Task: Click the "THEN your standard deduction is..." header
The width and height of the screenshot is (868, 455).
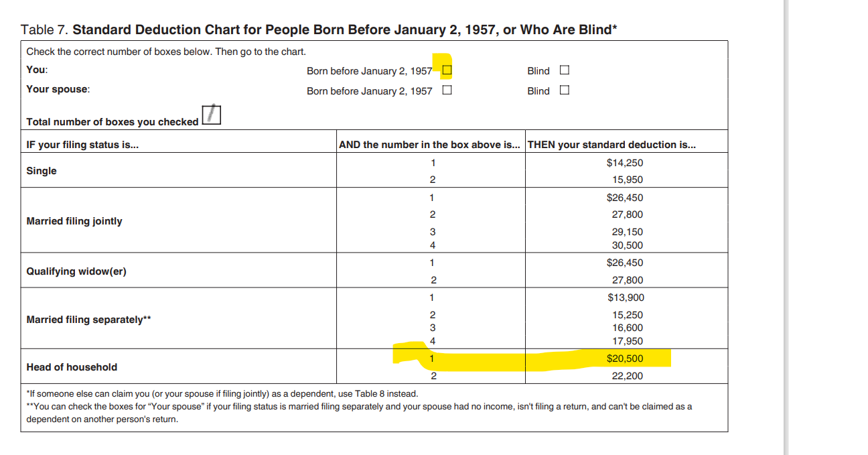Action: [x=611, y=145]
